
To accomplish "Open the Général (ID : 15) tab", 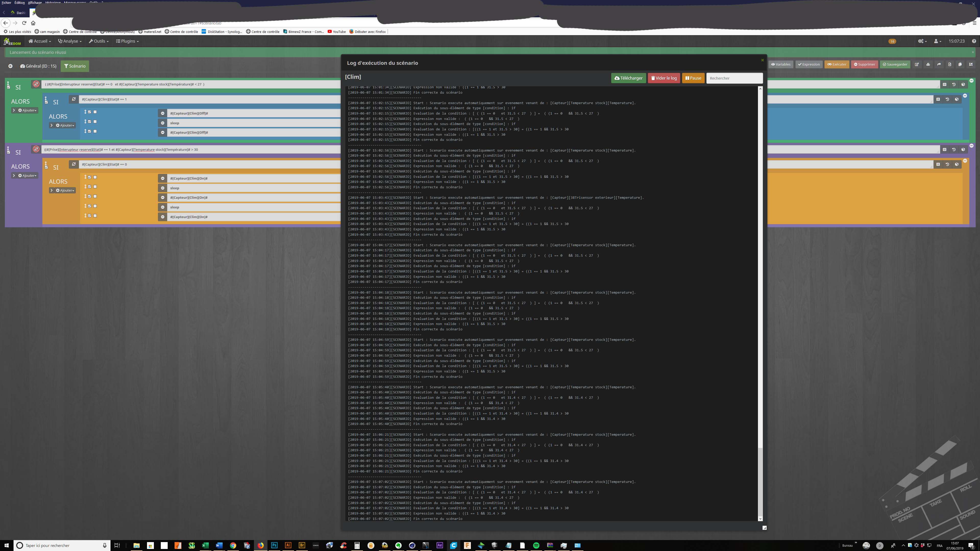I will pyautogui.click(x=39, y=66).
